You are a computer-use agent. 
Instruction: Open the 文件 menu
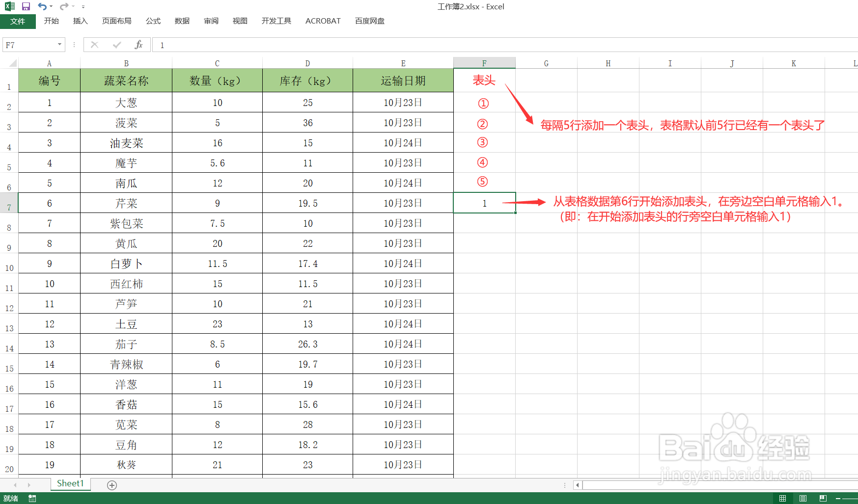tap(18, 21)
